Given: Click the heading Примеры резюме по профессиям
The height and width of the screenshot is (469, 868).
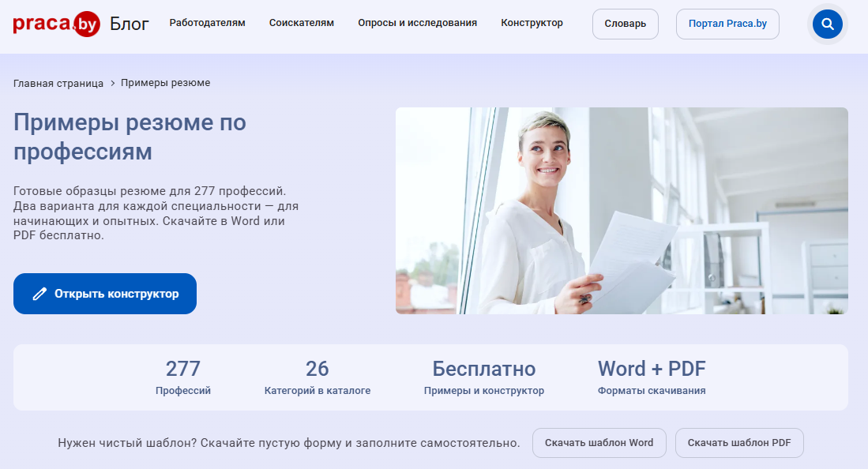Looking at the screenshot, I should [130, 137].
